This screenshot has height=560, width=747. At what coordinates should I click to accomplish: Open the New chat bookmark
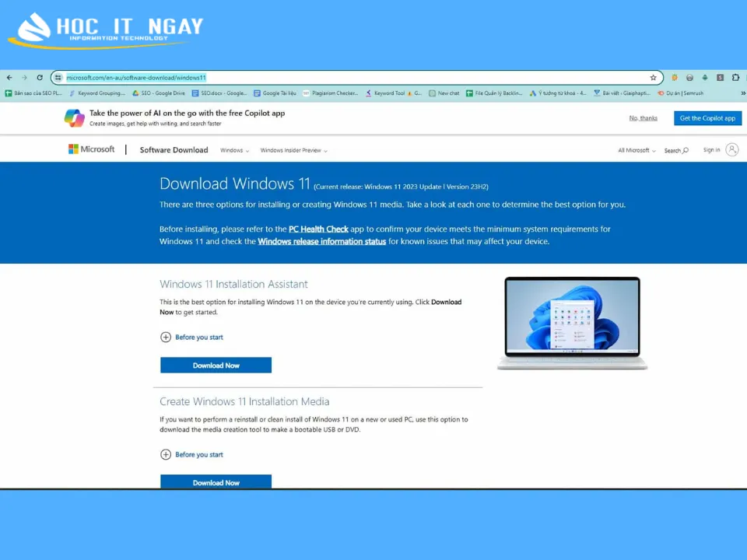[x=444, y=93]
